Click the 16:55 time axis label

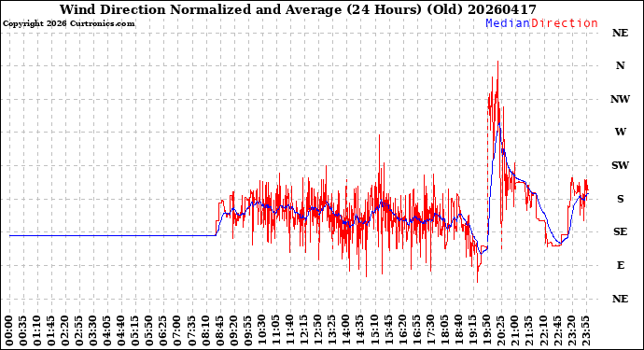pos(416,330)
